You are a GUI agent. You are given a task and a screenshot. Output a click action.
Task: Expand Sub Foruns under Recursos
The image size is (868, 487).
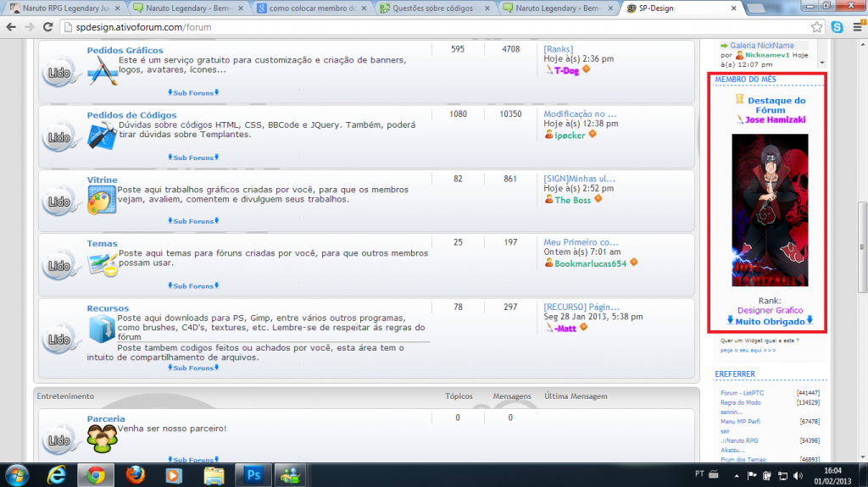[x=193, y=368]
